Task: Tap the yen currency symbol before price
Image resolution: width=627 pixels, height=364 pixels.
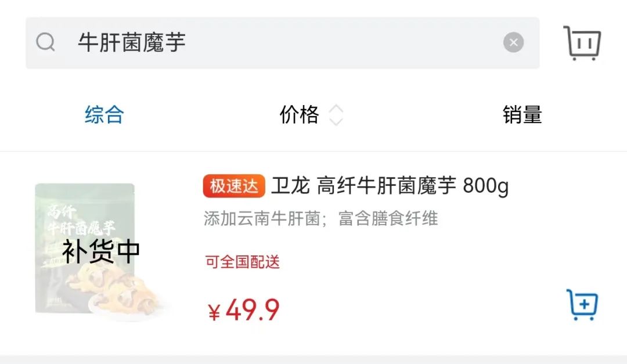Action: 214,312
